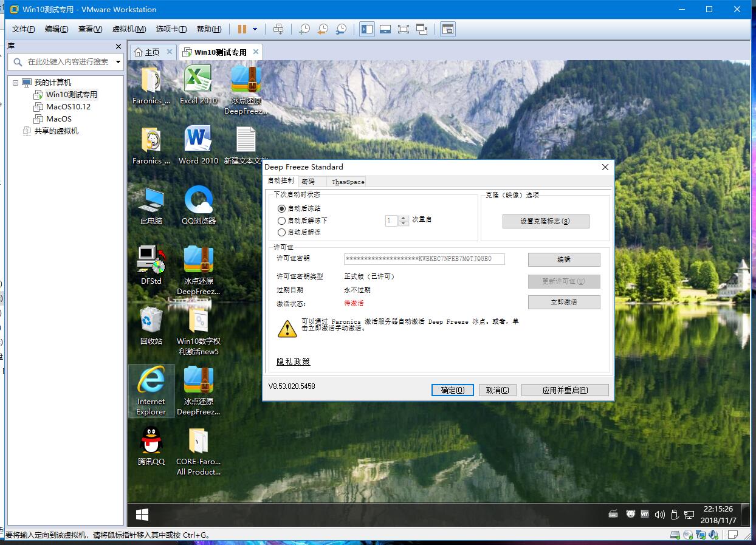Select the 启动后冻结 radio button
The width and height of the screenshot is (756, 545).
click(281, 208)
